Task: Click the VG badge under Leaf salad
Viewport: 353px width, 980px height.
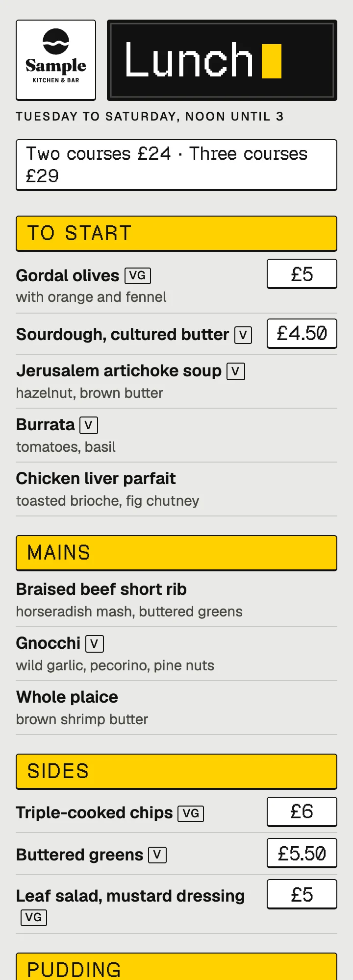Action: click(34, 917)
